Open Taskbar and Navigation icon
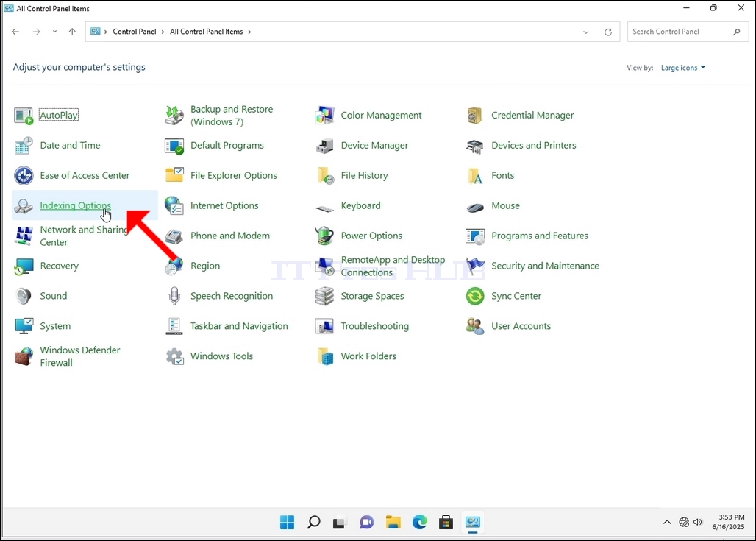 [x=174, y=326]
